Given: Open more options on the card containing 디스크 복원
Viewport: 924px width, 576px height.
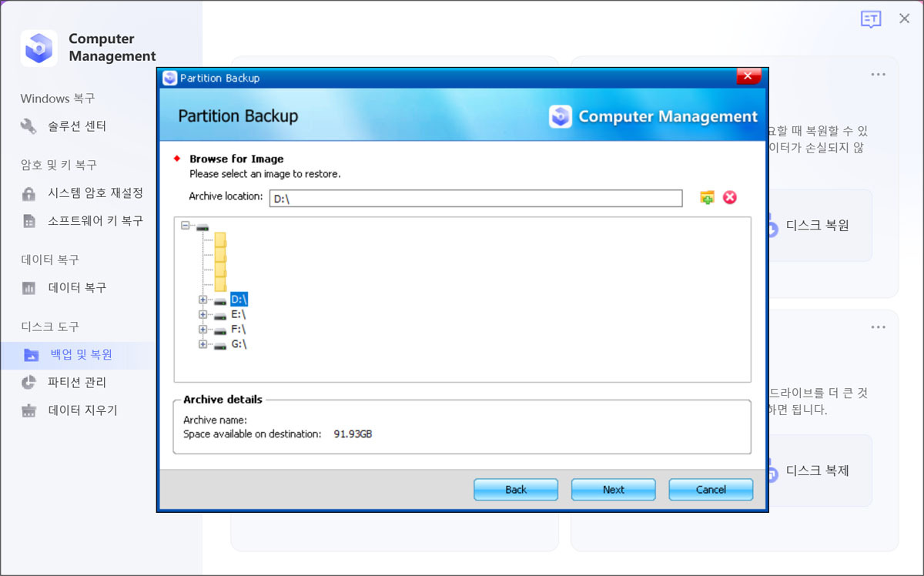Looking at the screenshot, I should pos(878,75).
